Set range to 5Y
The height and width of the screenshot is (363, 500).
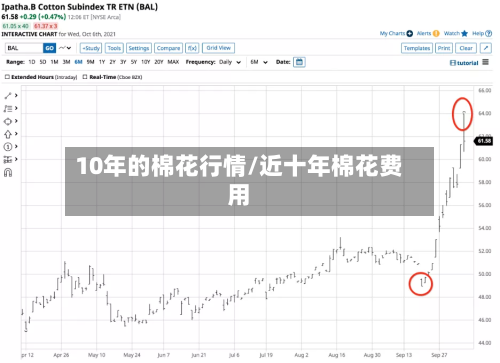[134, 62]
